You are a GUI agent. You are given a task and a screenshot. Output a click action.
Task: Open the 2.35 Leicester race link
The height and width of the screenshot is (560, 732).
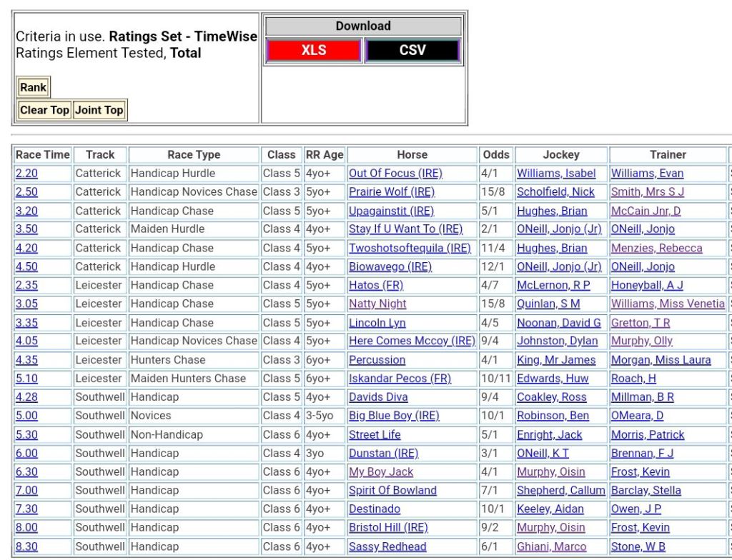pos(26,285)
